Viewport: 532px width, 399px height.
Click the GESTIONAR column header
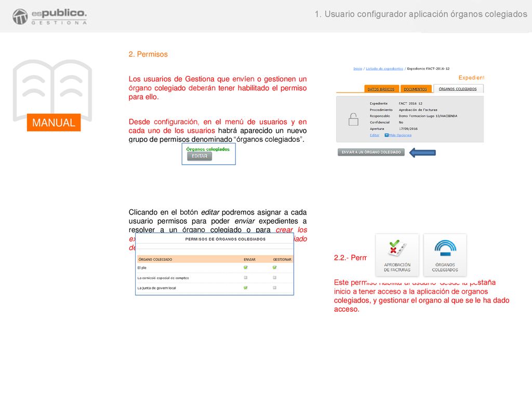(x=282, y=260)
